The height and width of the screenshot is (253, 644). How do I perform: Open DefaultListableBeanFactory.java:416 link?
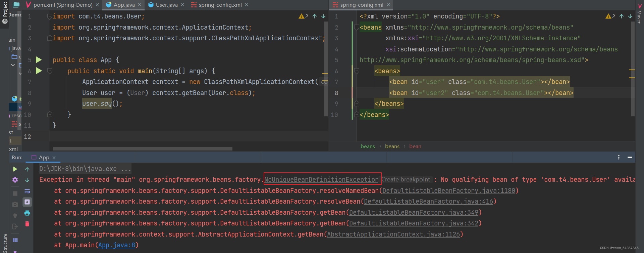(x=429, y=201)
